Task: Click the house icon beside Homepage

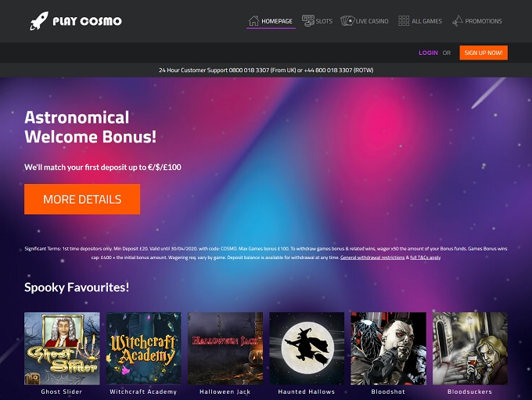Action: point(253,21)
